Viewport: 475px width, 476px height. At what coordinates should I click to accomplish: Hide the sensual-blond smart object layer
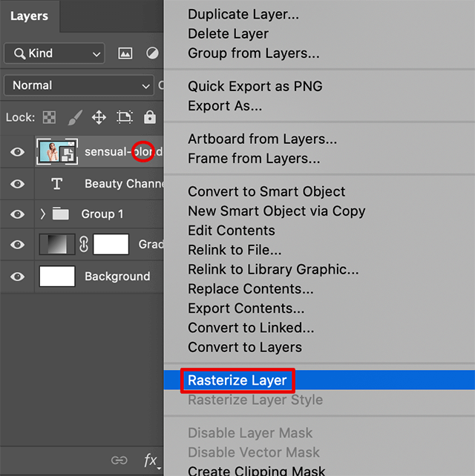coord(17,153)
